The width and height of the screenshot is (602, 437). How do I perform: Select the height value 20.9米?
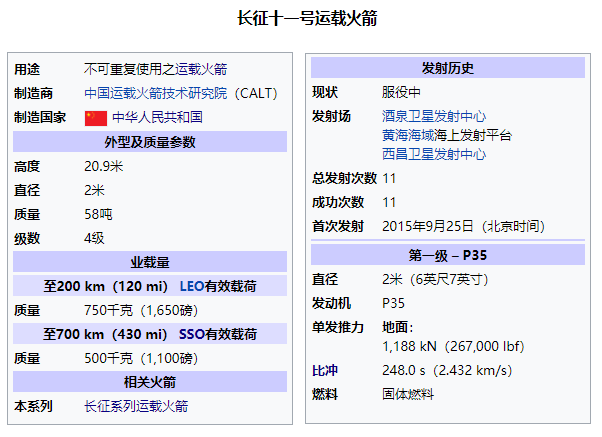(x=104, y=166)
